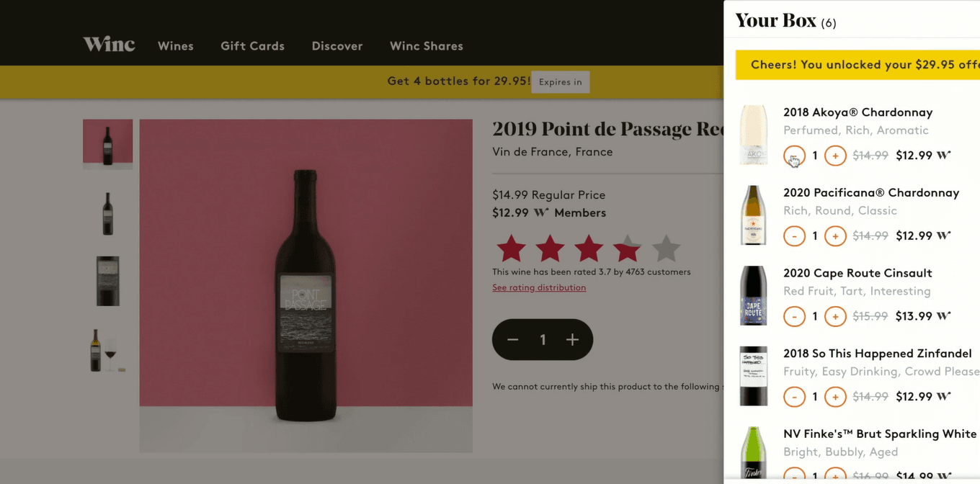Decrease So This Happened Zinfandel quantity
The height and width of the screenshot is (484, 980).
(794, 397)
